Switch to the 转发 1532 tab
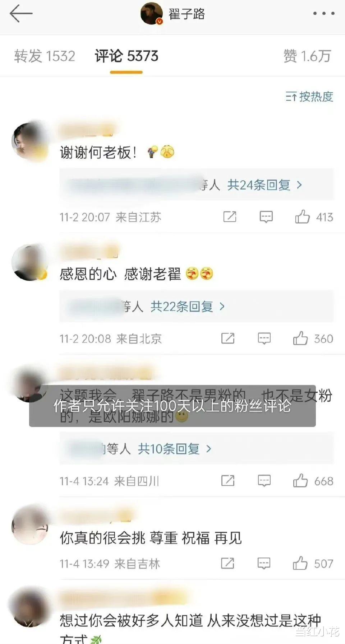This screenshot has width=345, height=644. (45, 56)
